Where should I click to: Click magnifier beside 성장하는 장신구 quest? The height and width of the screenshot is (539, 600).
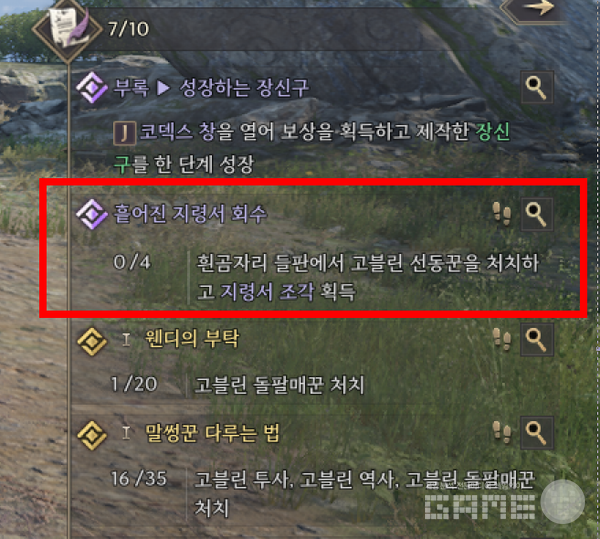[536, 88]
